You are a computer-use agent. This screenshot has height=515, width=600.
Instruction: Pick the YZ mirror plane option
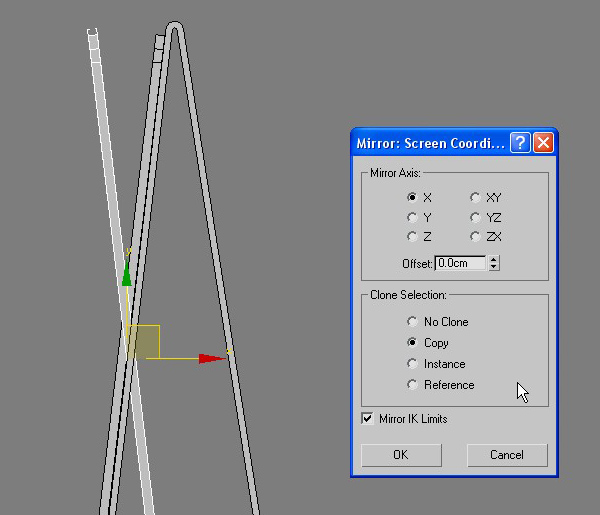click(475, 217)
